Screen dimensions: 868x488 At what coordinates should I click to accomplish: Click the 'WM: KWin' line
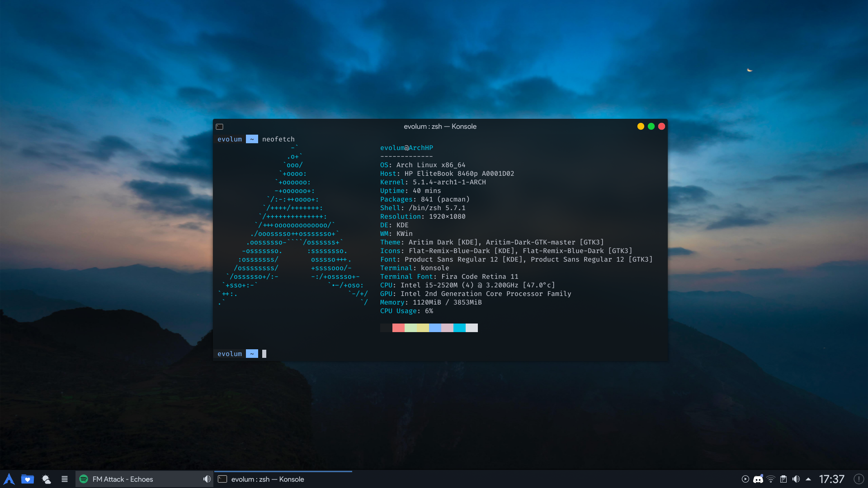pyautogui.click(x=396, y=234)
